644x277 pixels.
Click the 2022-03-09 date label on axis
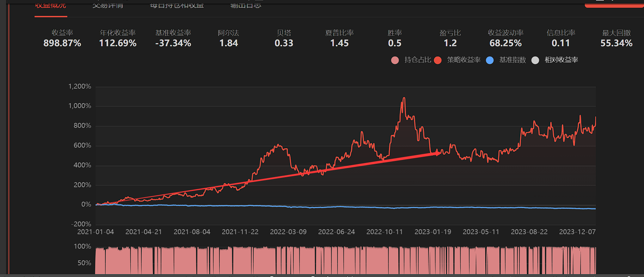point(288,232)
